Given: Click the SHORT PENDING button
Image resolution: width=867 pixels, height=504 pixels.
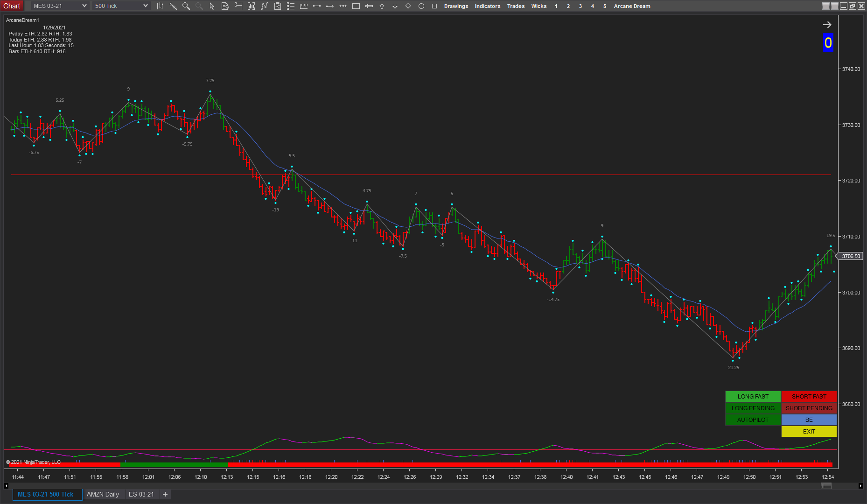Looking at the screenshot, I should pos(809,408).
